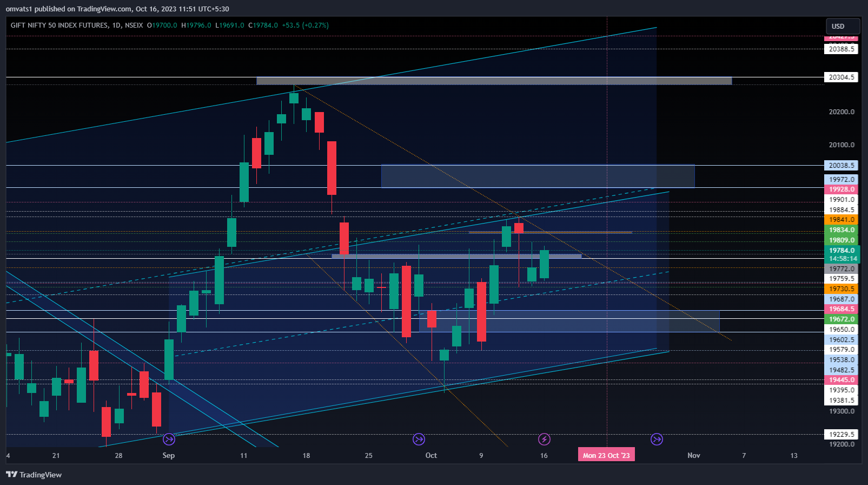This screenshot has height=485, width=868.
Task: Click the green 19809.0 price label
Action: (842, 240)
